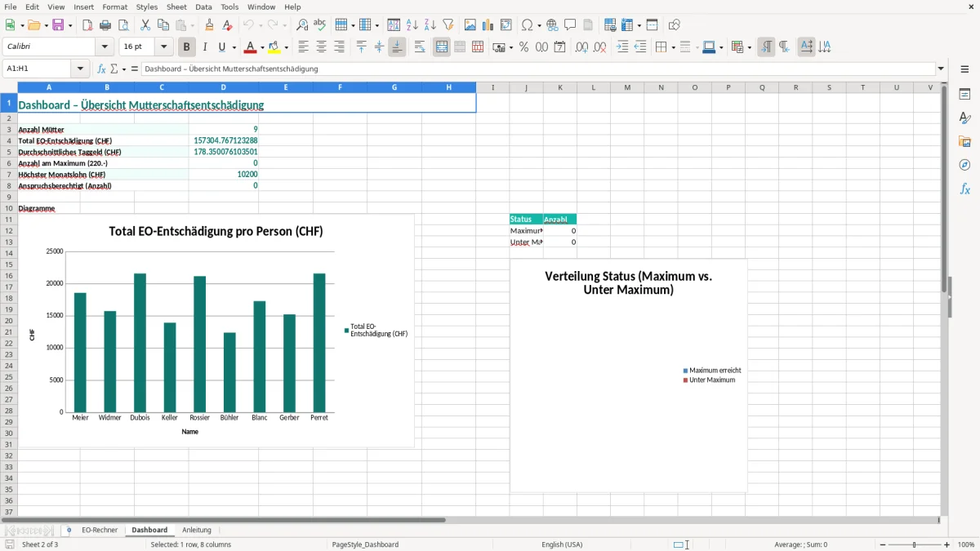This screenshot has height=551, width=980.
Task: Toggle Align Bottom
Action: [397, 47]
